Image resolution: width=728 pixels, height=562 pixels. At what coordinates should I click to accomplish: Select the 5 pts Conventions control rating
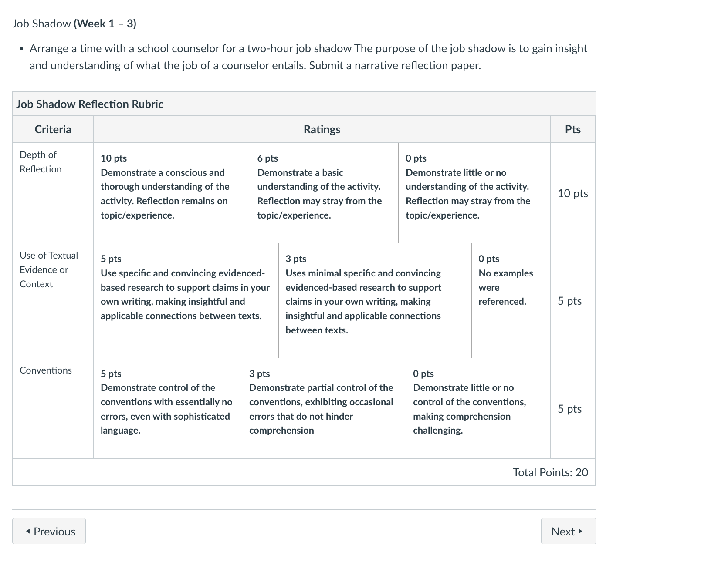[x=168, y=408]
